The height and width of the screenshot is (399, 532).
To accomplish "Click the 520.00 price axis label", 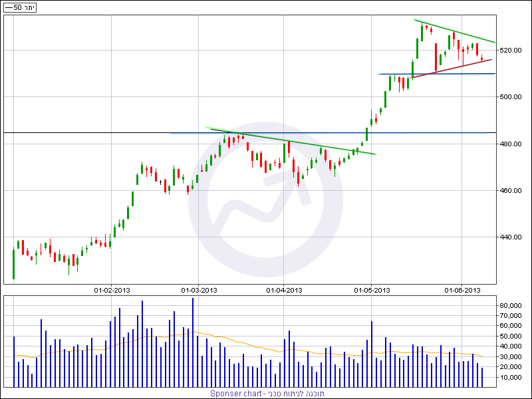I will point(513,51).
